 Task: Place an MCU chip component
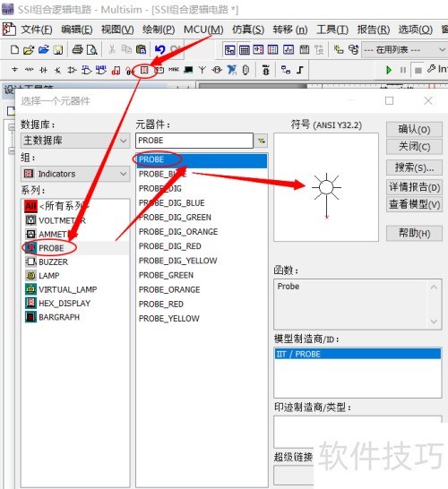click(266, 70)
